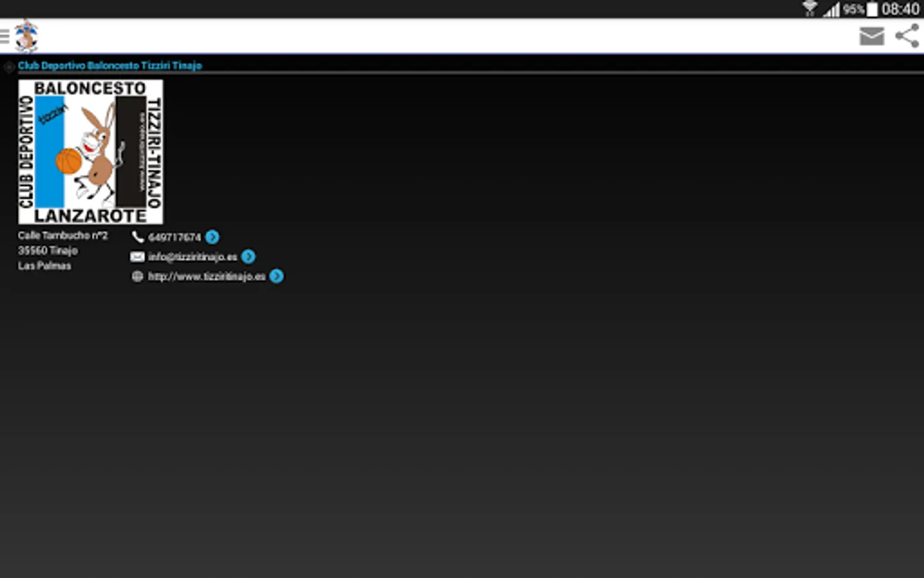This screenshot has width=924, height=578.
Task: Tap the Baloncesto Lanzarote club logo image
Action: pos(90,152)
